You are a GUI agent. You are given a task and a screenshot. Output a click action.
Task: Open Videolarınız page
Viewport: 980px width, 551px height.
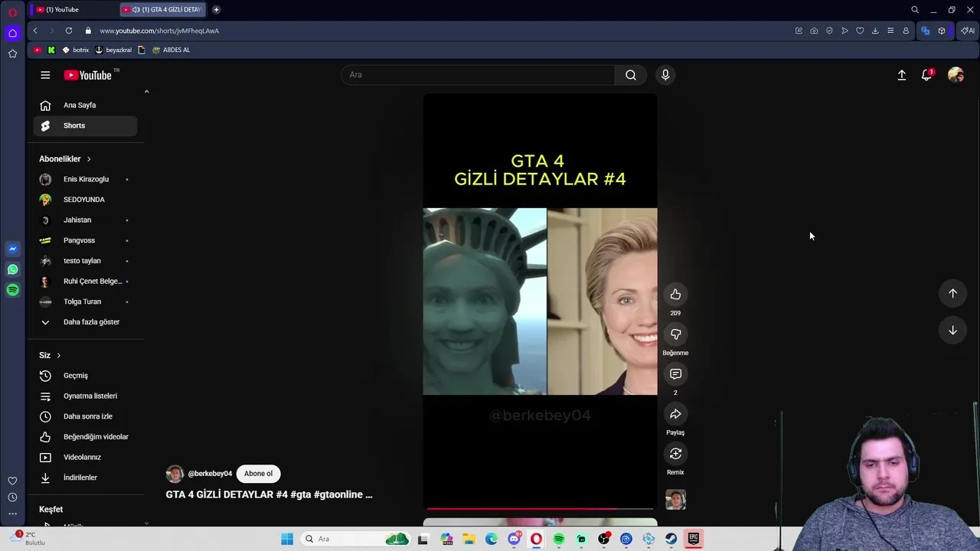(85, 458)
